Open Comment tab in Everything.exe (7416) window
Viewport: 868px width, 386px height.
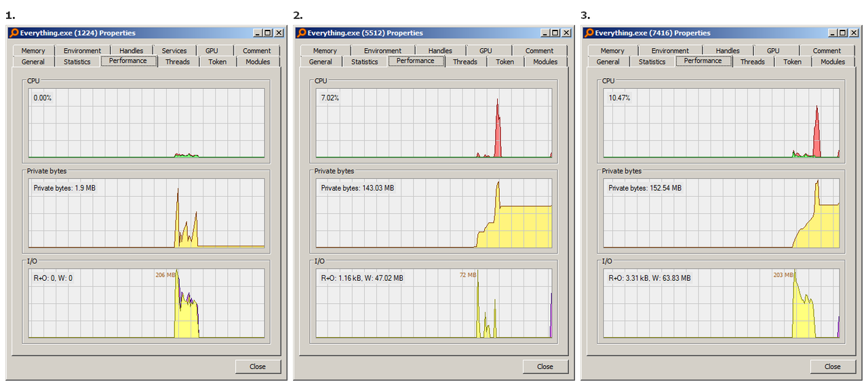827,50
